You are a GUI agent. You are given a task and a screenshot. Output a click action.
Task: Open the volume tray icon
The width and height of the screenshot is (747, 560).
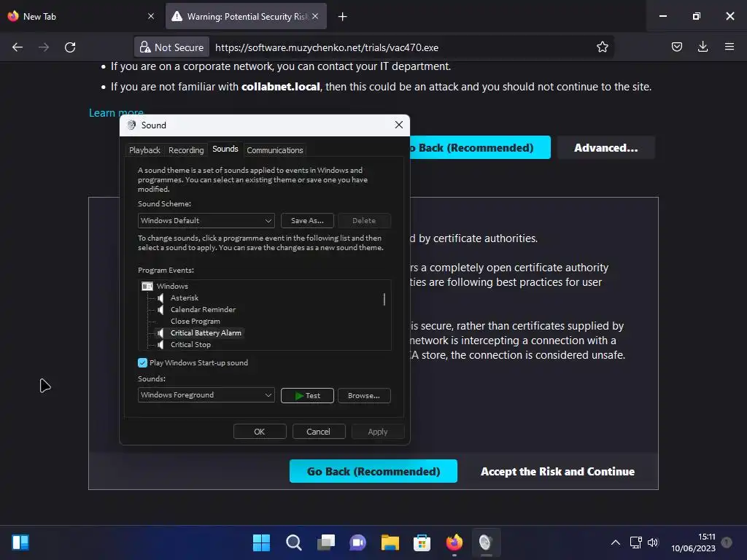pyautogui.click(x=653, y=542)
